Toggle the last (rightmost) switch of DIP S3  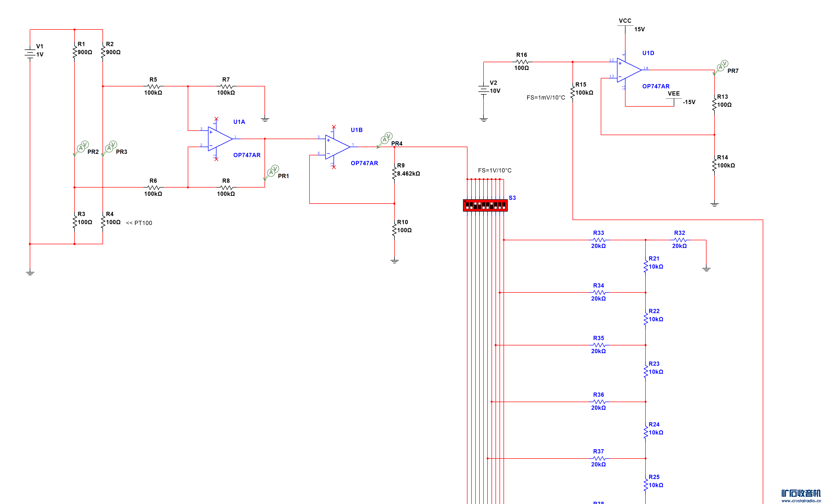504,206
